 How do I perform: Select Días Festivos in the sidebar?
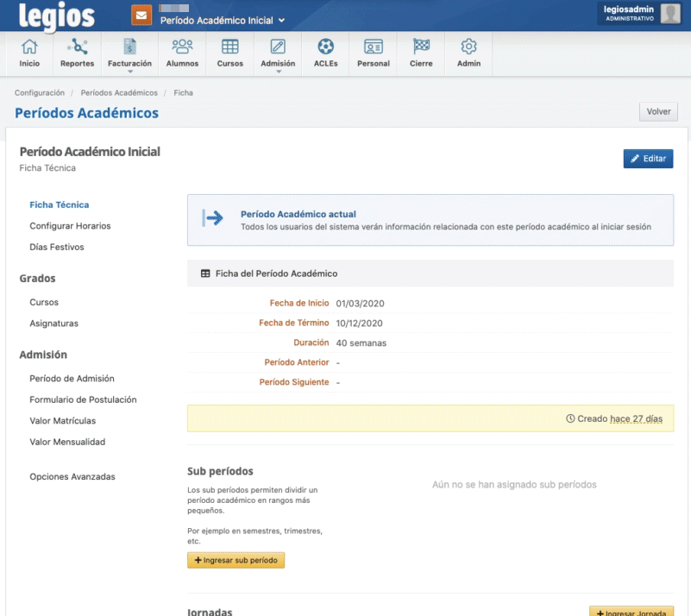pyautogui.click(x=57, y=247)
